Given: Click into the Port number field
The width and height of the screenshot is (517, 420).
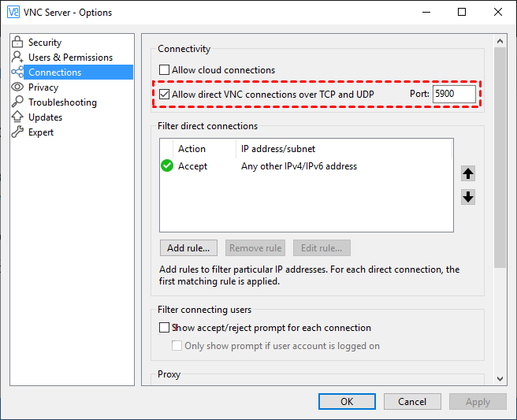Looking at the screenshot, I should coord(454,95).
